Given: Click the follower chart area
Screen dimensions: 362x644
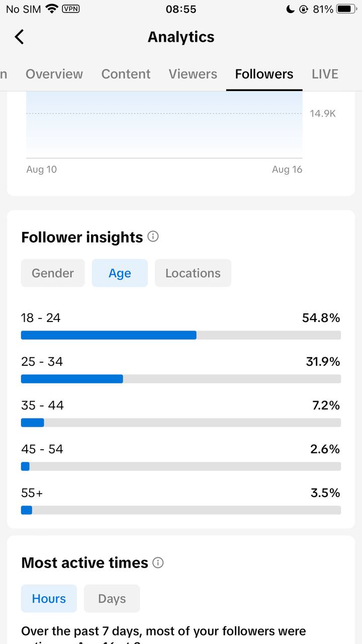Looking at the screenshot, I should pos(164,125).
